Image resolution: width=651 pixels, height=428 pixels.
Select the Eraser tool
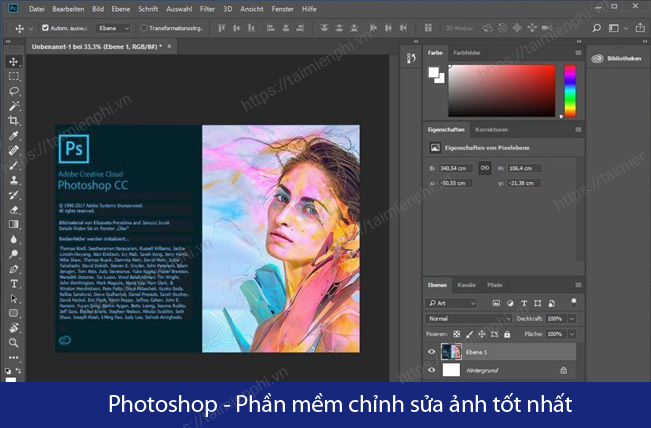tap(13, 210)
